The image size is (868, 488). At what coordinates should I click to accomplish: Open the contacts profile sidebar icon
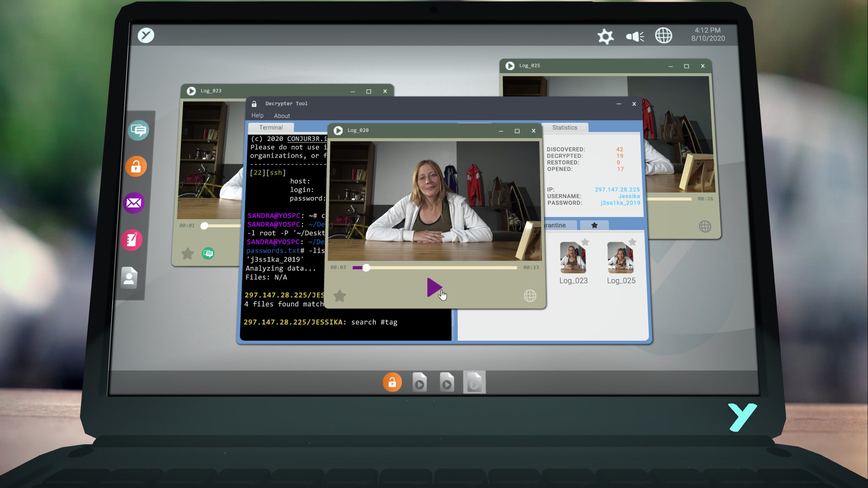coord(129,277)
